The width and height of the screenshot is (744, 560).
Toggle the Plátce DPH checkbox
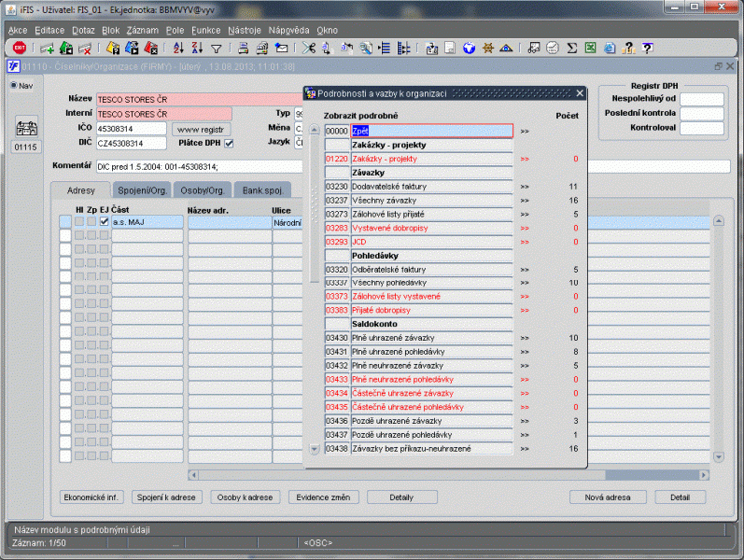click(x=228, y=143)
